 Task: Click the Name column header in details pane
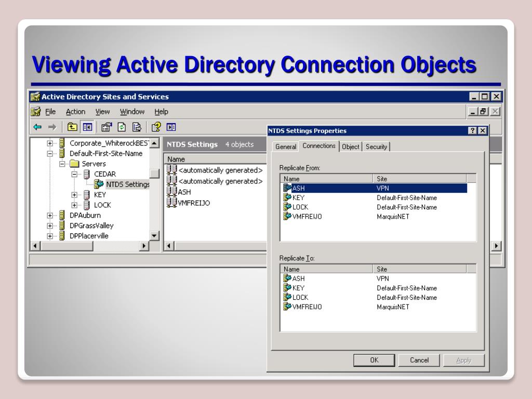(216, 159)
